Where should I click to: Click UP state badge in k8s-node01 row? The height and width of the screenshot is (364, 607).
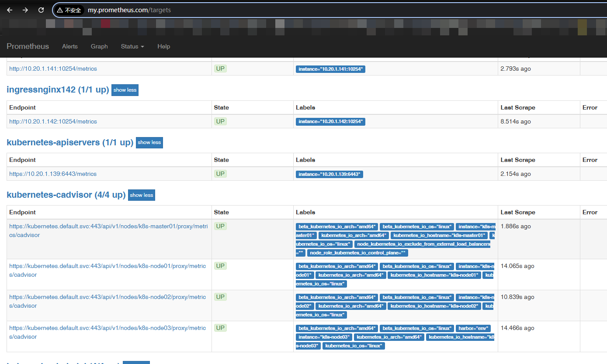pos(220,266)
